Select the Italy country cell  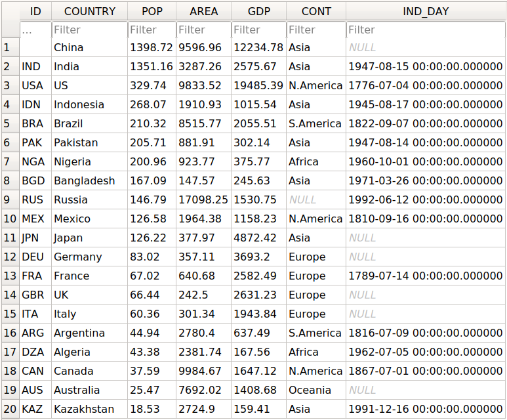point(90,314)
